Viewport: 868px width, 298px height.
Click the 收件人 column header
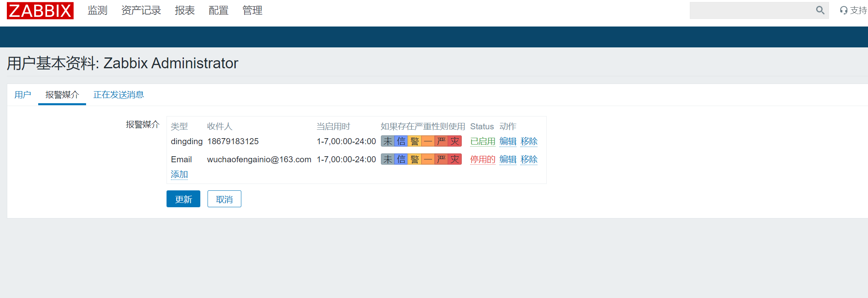click(220, 127)
